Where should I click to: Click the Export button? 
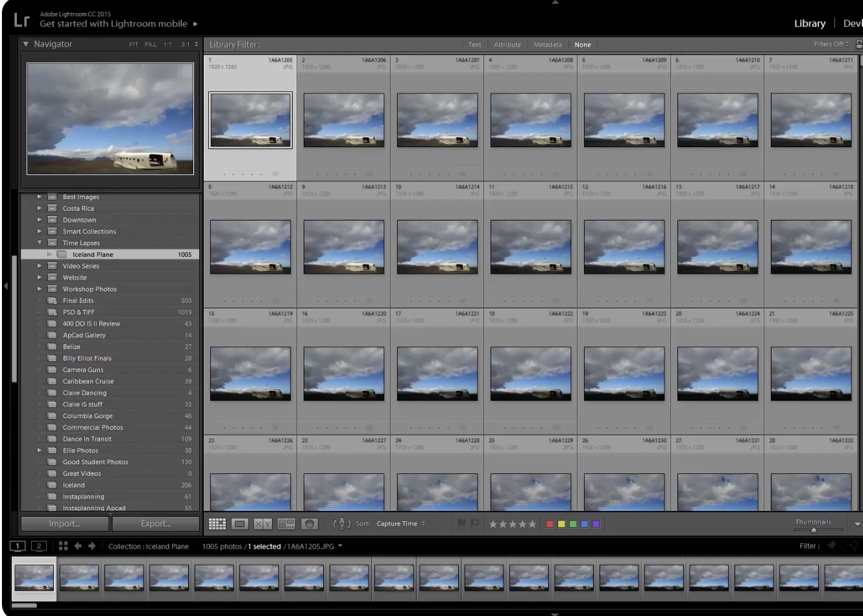click(x=156, y=524)
